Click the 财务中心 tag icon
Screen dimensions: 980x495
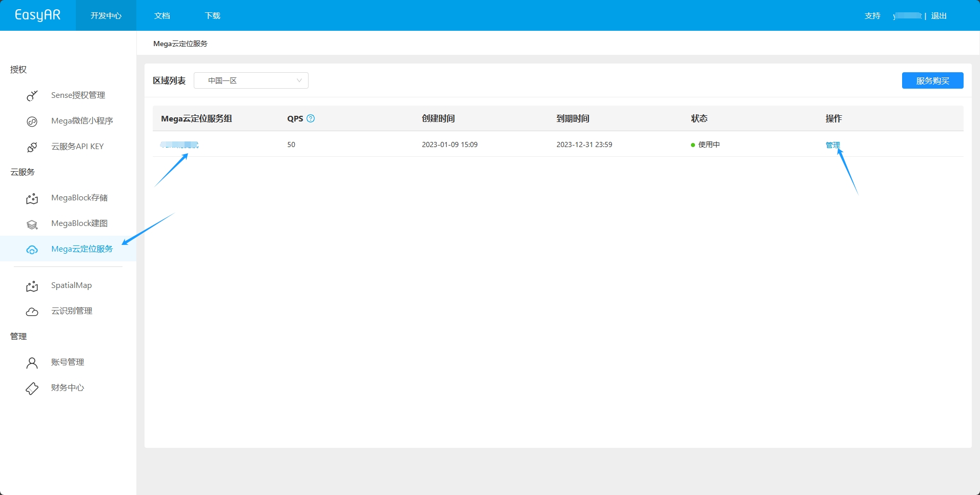(x=32, y=388)
